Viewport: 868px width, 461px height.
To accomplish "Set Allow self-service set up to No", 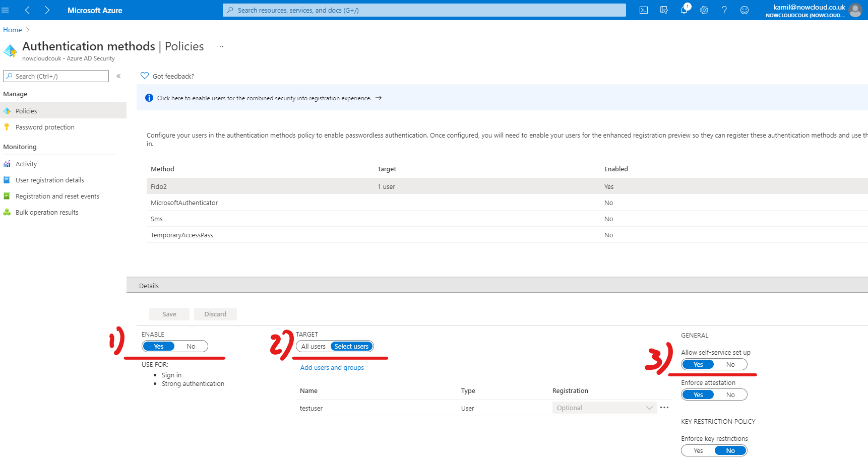I will [730, 364].
